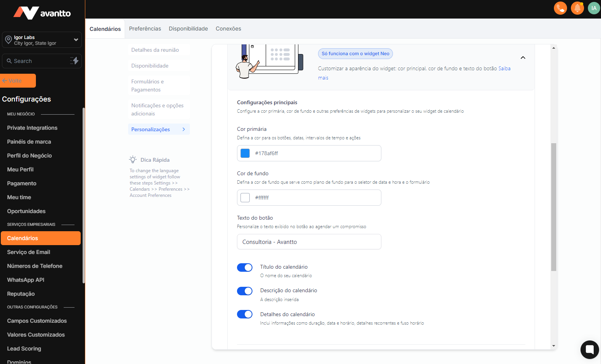The height and width of the screenshot is (364, 601).
Task: Click the avantto logo
Action: 42,13
